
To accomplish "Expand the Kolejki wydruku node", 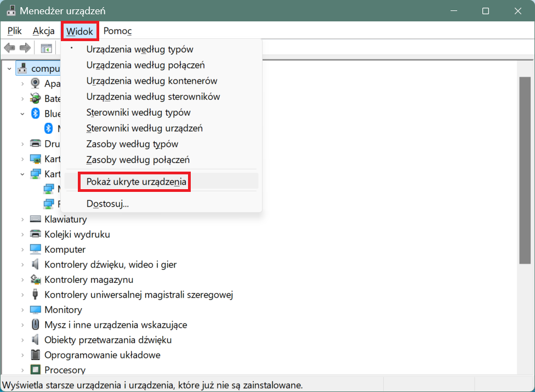I will (x=22, y=235).
